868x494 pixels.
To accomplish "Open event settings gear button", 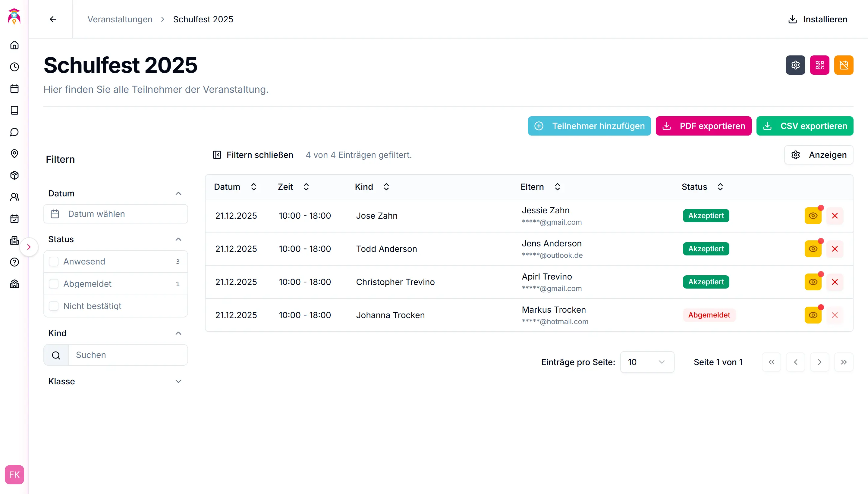I will (795, 65).
